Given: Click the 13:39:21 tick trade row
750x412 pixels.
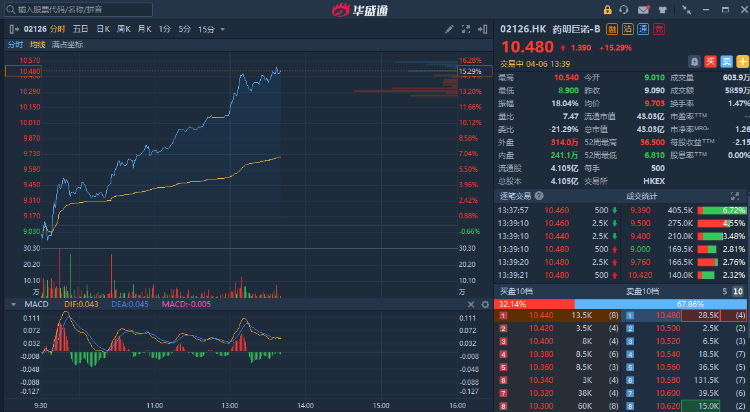Looking at the screenshot, I should click(558, 275).
